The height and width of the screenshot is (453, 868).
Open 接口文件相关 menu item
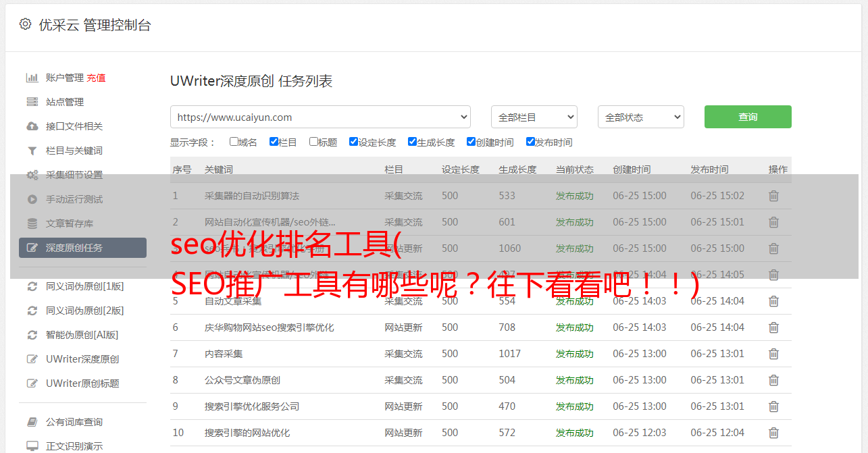pyautogui.click(x=74, y=126)
